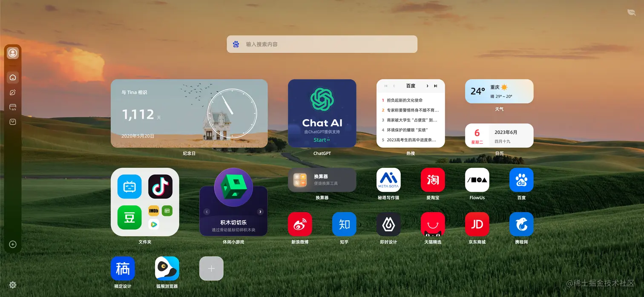Open the Tina anniversary widget
Viewport: 644px width, 297px height.
tap(189, 113)
